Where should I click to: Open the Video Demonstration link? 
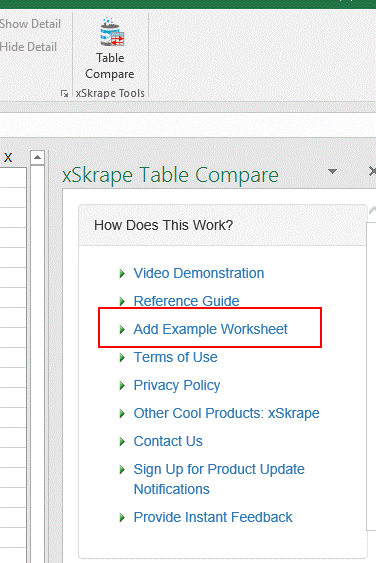point(199,273)
